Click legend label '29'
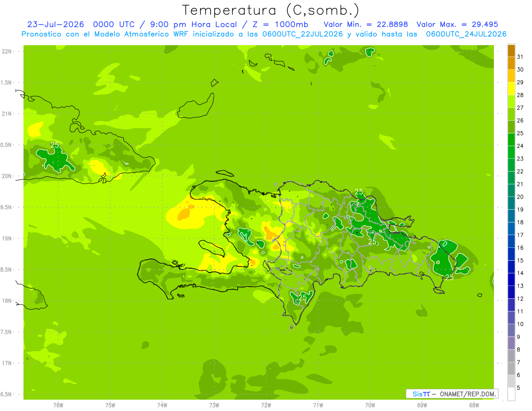Viewport: 532px width, 411px height. click(520, 82)
